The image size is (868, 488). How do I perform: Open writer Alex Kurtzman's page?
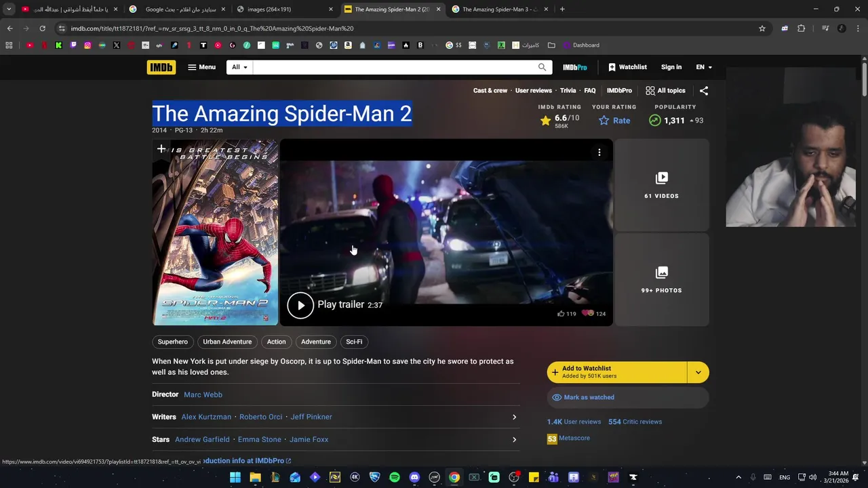[206, 417]
